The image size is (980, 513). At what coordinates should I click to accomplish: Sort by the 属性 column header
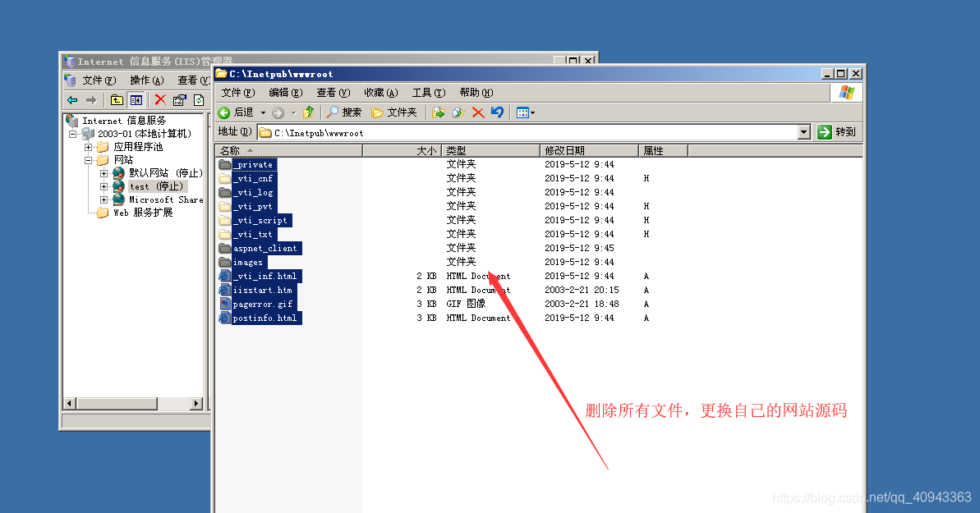pyautogui.click(x=663, y=150)
